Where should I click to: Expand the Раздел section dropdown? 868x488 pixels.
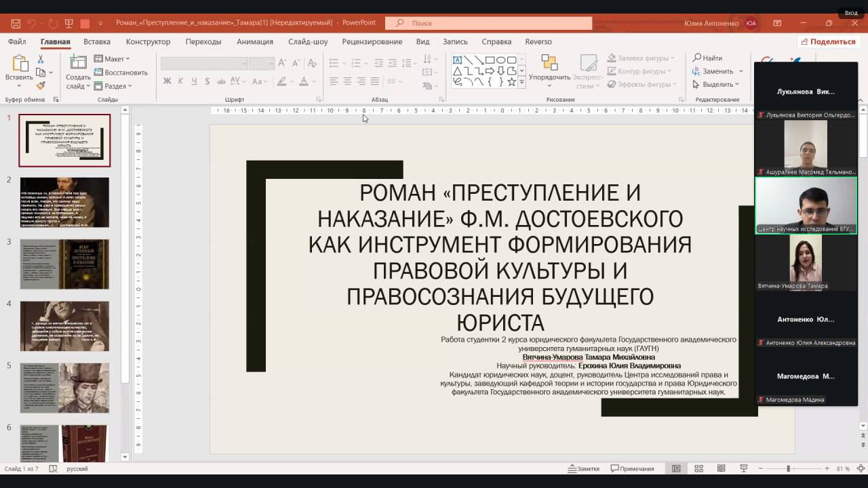(113, 86)
